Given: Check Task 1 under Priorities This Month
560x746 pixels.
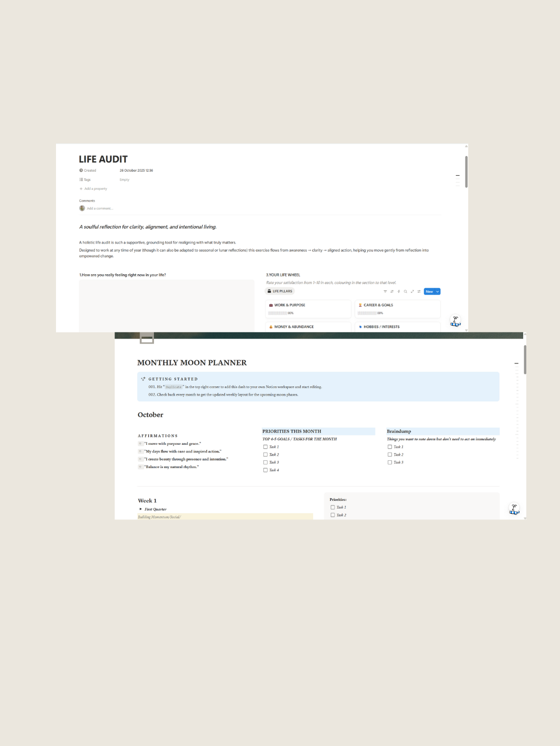Looking at the screenshot, I should pos(265,447).
